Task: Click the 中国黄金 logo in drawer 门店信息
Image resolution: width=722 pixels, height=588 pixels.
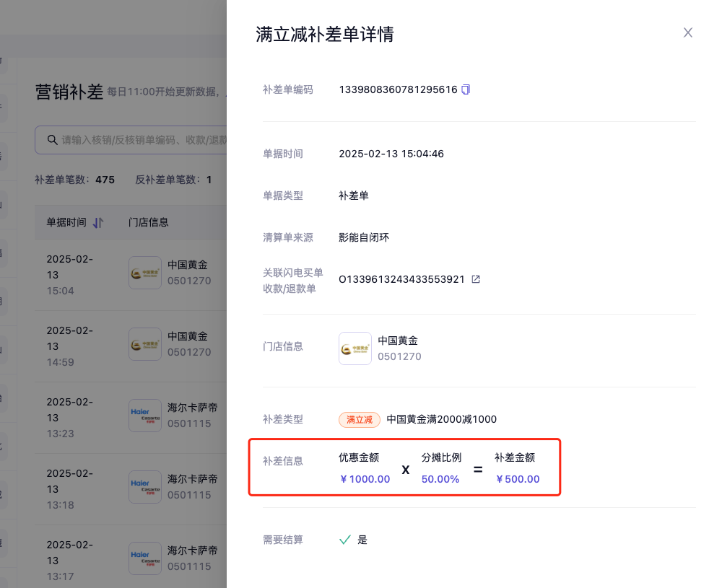Action: [x=355, y=348]
